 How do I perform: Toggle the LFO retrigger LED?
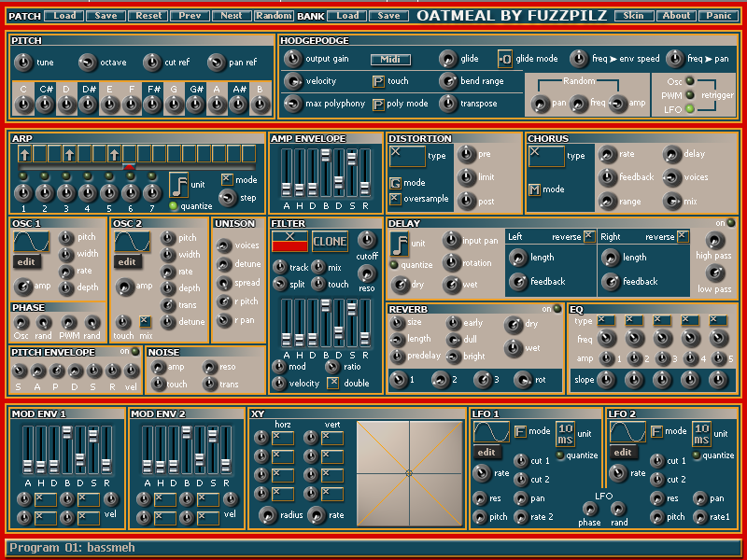point(689,109)
